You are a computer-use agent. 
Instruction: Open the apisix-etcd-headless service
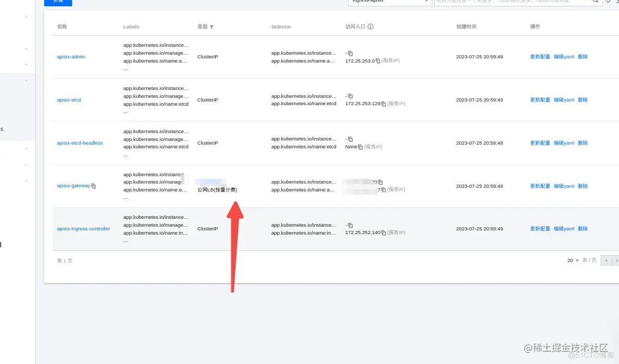pyautogui.click(x=80, y=143)
